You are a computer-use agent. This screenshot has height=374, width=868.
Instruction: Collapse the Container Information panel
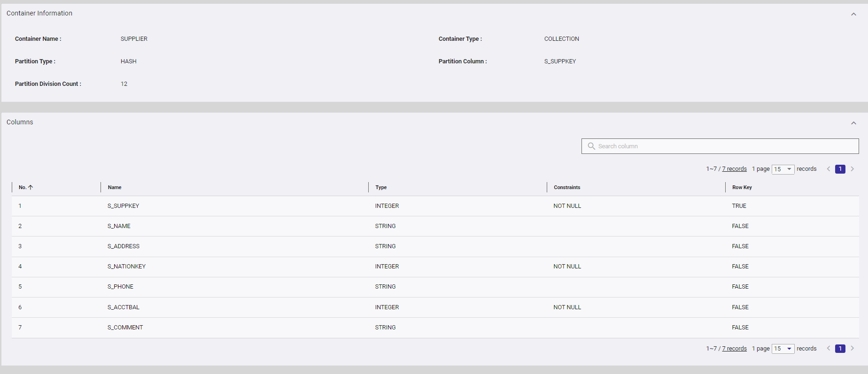(x=853, y=14)
